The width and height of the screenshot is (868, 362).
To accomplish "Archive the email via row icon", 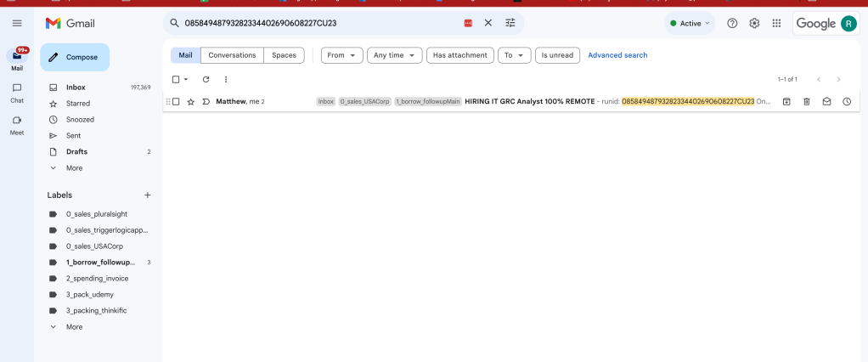I will pyautogui.click(x=786, y=101).
